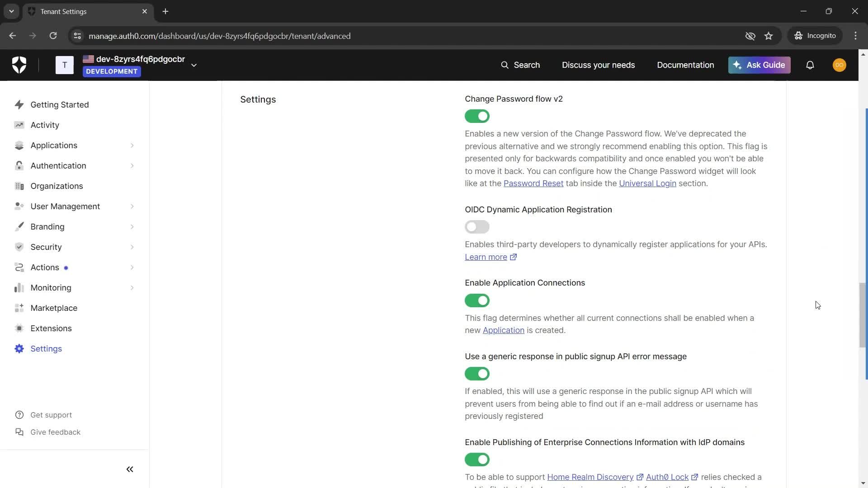
Task: Collapse the sidebar with double chevron
Action: [x=130, y=469]
